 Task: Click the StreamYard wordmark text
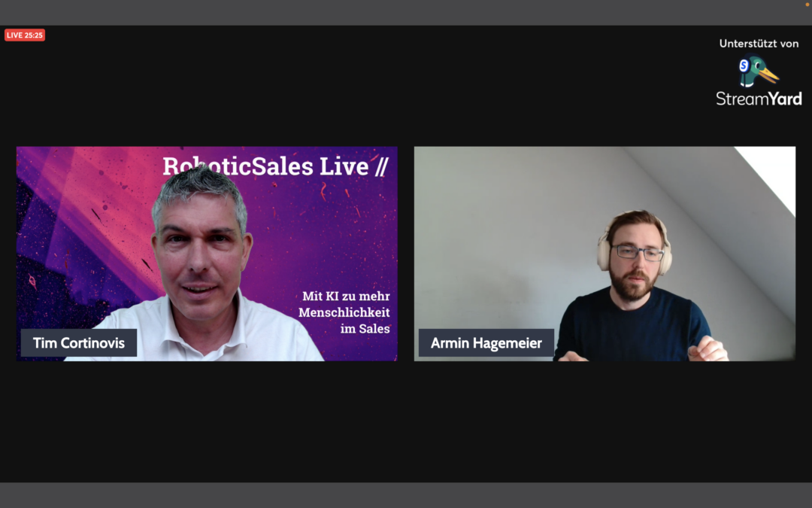coord(759,99)
